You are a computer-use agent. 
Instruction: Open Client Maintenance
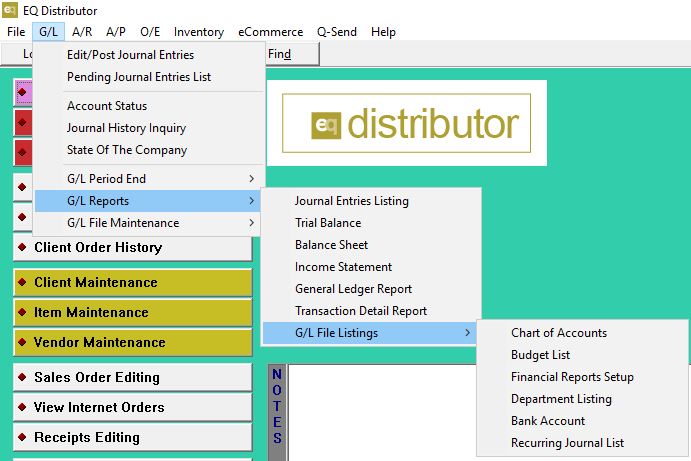tap(133, 283)
